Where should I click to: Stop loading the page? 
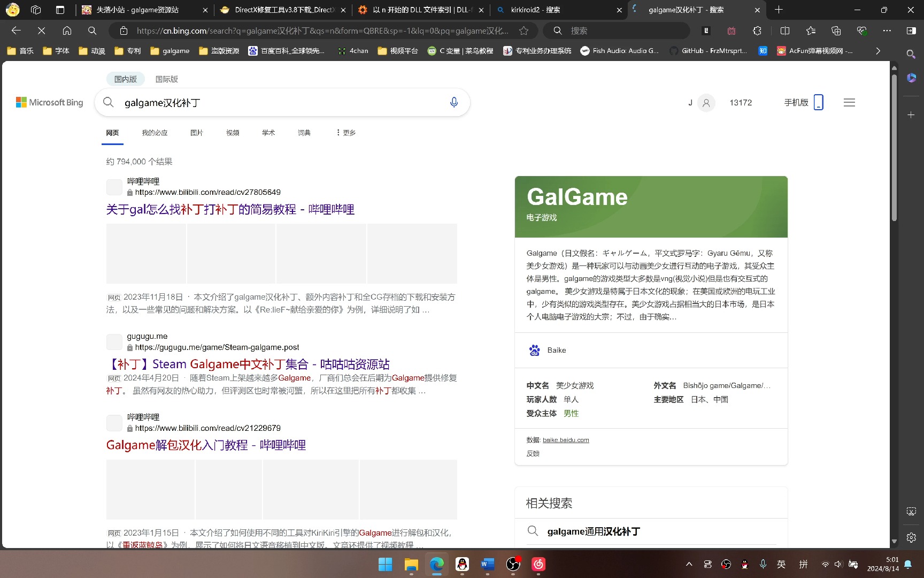41,31
